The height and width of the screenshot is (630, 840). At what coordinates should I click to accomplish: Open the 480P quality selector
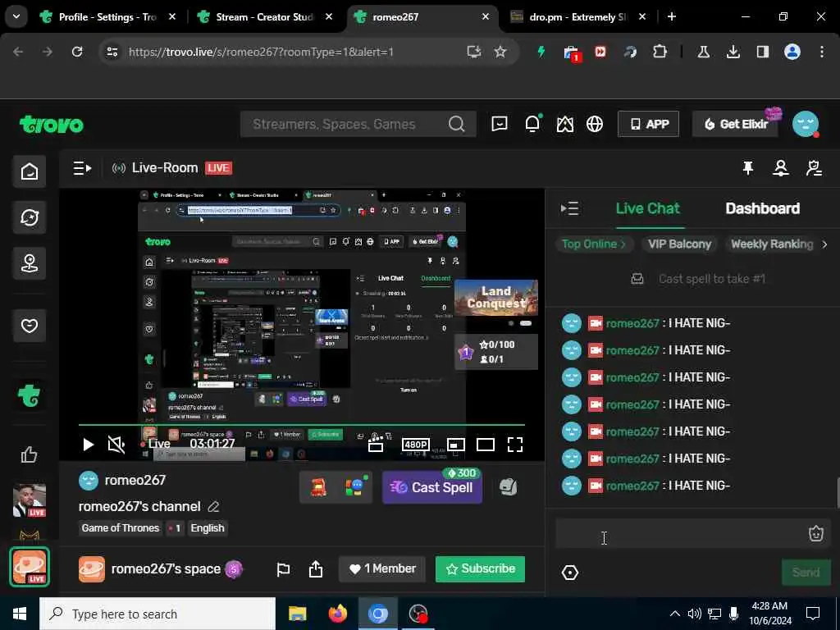[416, 445]
